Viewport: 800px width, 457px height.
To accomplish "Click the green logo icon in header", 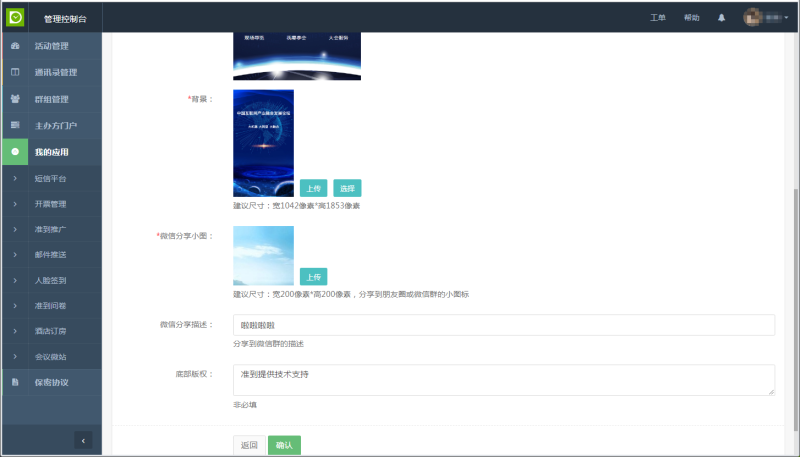I will 15,17.
